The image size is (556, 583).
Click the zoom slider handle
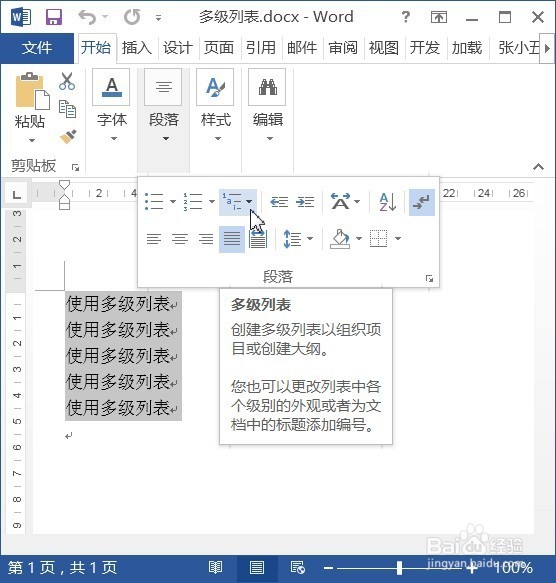399,568
